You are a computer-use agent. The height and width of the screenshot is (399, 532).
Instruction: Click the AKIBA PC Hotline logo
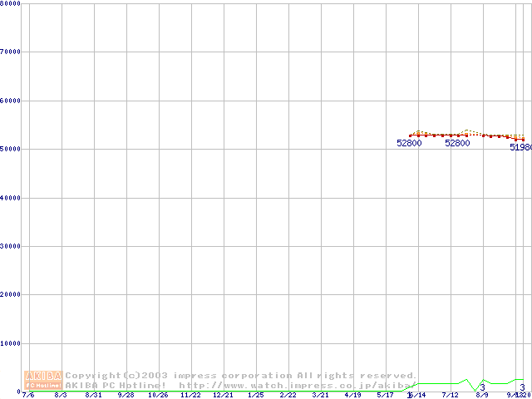44,380
